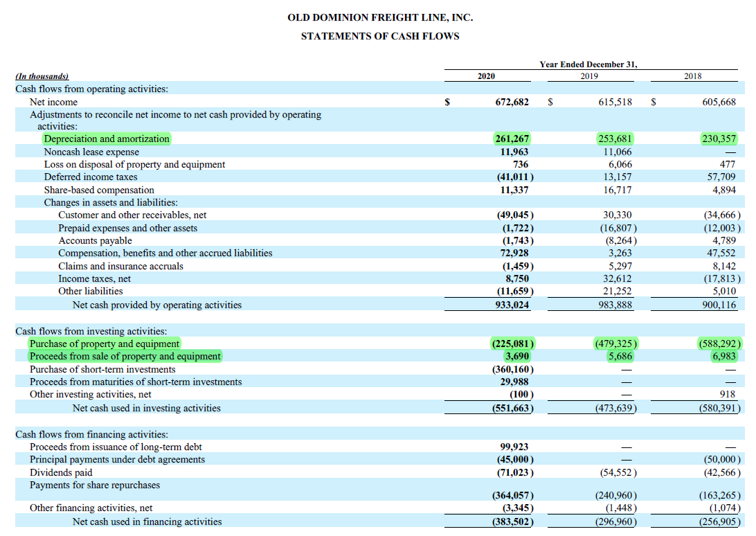
Task: Click 'Loss on disposal of property and equipment'
Action: coord(134,165)
